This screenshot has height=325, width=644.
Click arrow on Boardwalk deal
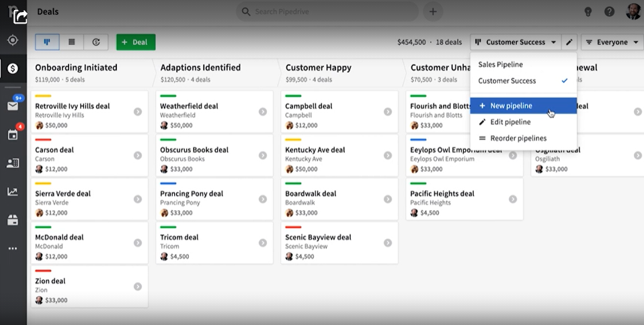click(388, 199)
